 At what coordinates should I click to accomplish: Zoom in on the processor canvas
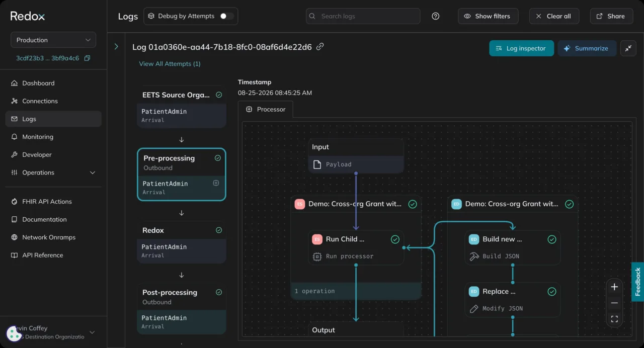point(614,287)
